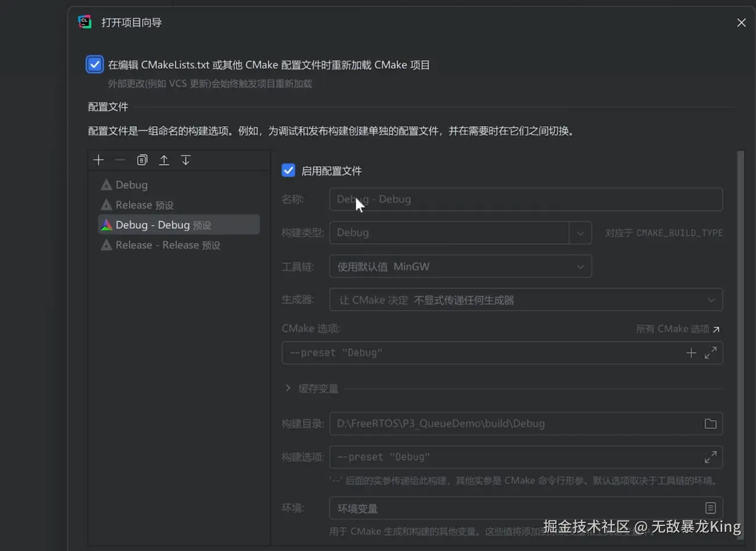Open the generator dropdown
Viewport: 756px width, 551px height.
point(526,300)
